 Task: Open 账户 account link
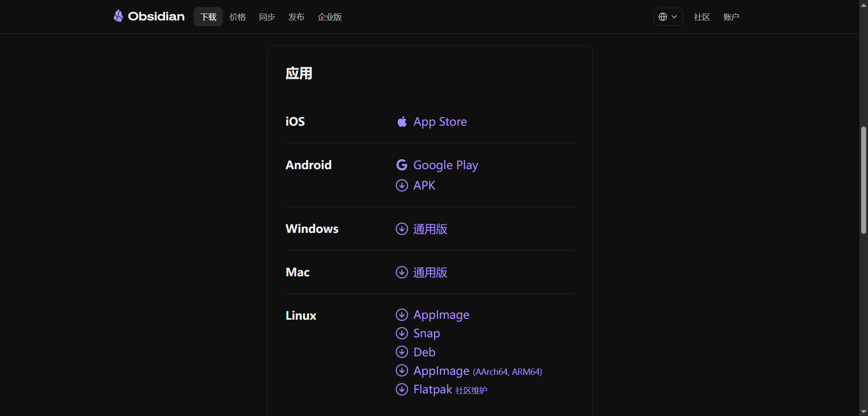pyautogui.click(x=731, y=17)
